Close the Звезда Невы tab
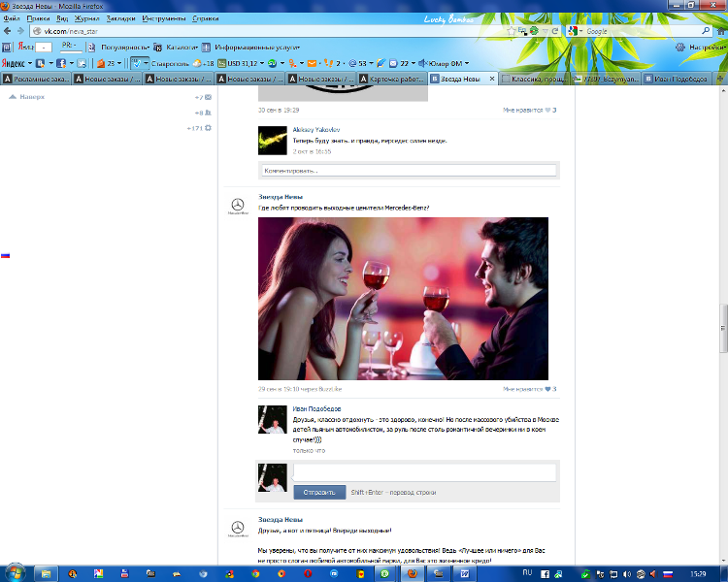This screenshot has height=582, width=728. click(x=492, y=79)
